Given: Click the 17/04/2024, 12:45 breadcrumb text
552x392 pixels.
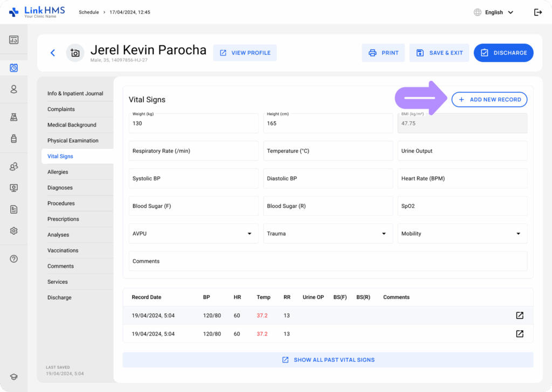Looking at the screenshot, I should 130,12.
